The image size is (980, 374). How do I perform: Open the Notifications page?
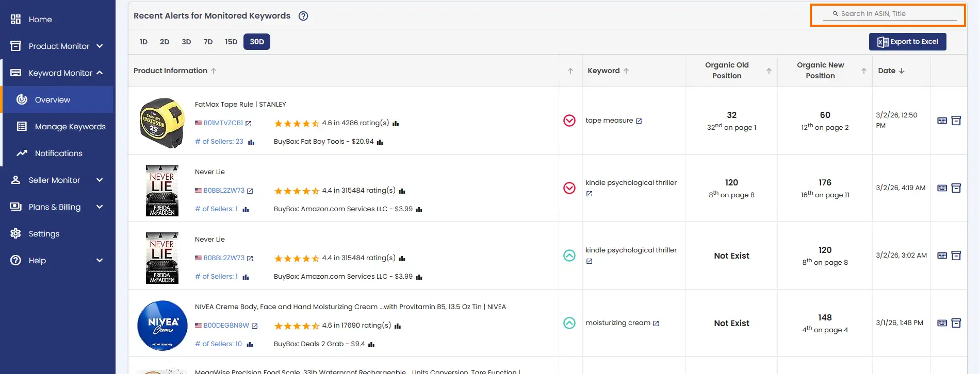[x=59, y=154]
